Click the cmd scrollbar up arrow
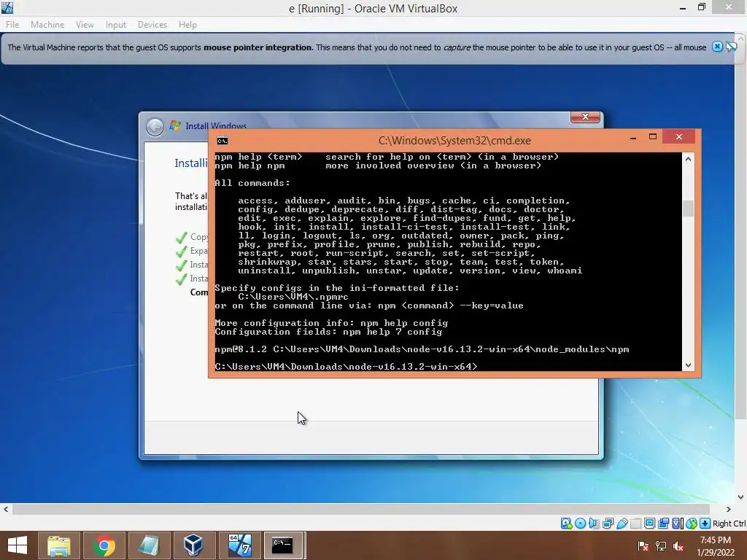Screen dimensions: 747x560 point(688,159)
